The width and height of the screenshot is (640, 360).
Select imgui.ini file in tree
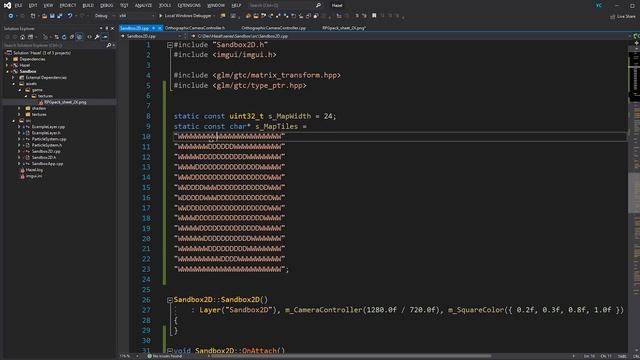tap(33, 176)
